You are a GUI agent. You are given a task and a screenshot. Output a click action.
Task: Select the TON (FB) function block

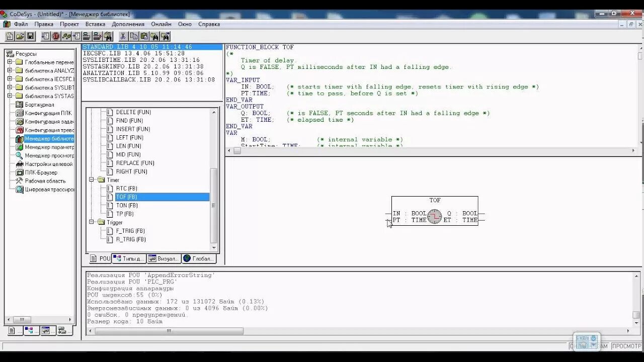[x=127, y=205]
